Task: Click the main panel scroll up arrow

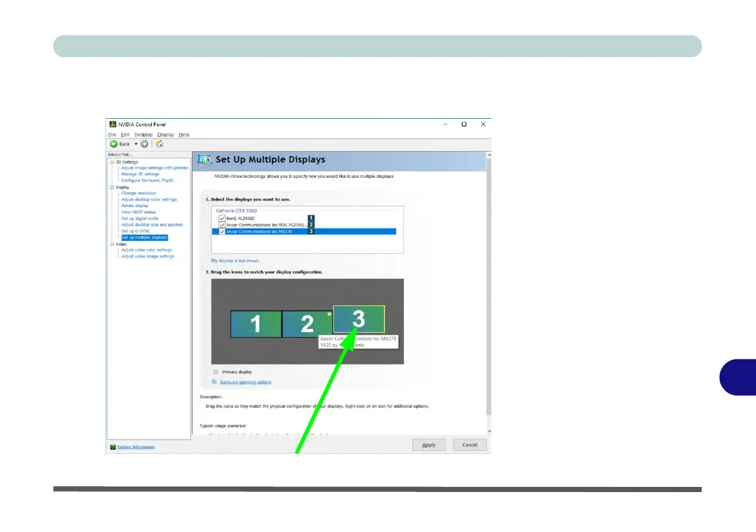Action: click(x=489, y=155)
